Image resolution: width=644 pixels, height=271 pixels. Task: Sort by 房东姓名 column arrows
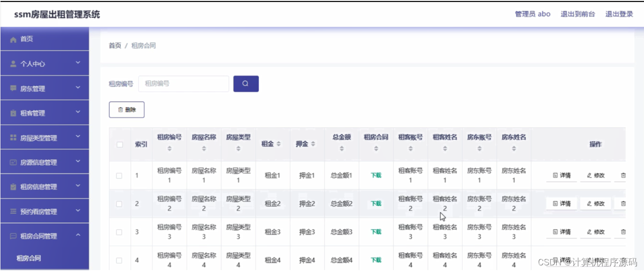pos(514,148)
